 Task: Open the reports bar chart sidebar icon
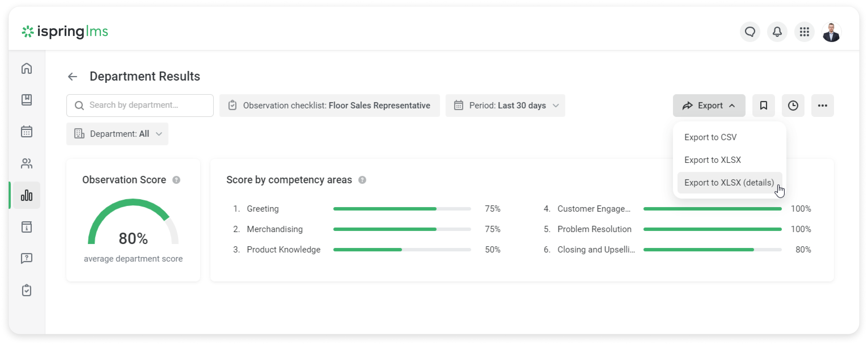[x=27, y=195]
